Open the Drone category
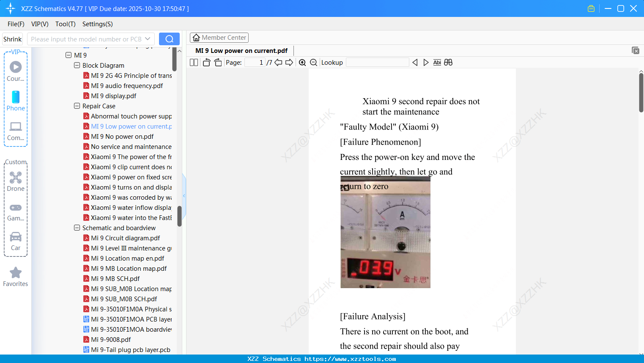This screenshot has height=363, width=644. click(x=16, y=177)
